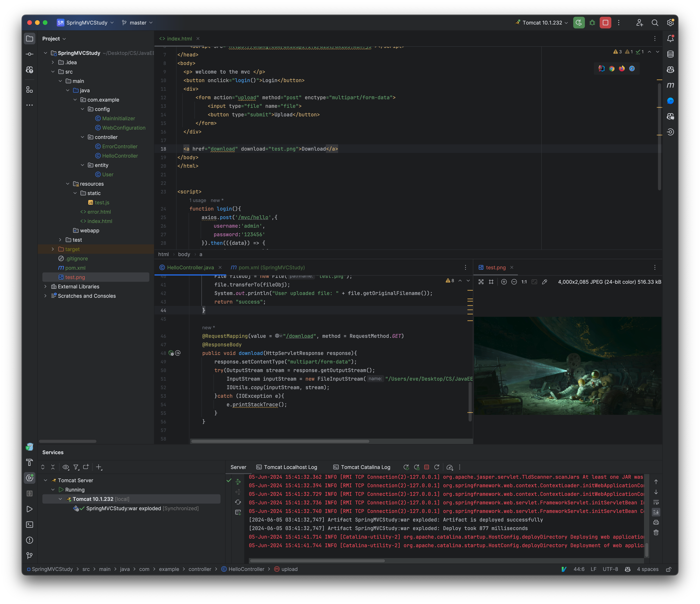This screenshot has width=700, height=604.
Task: Collapse the controller package node
Action: pyautogui.click(x=83, y=137)
